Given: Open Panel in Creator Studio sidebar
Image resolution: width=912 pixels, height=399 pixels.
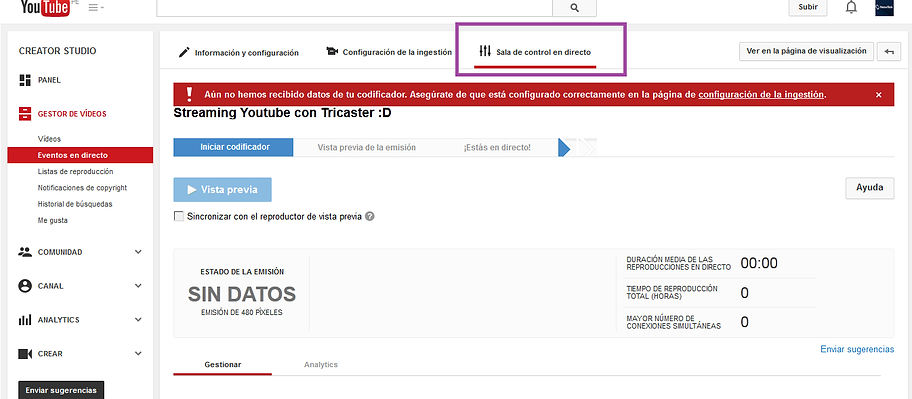Looking at the screenshot, I should pos(49,80).
